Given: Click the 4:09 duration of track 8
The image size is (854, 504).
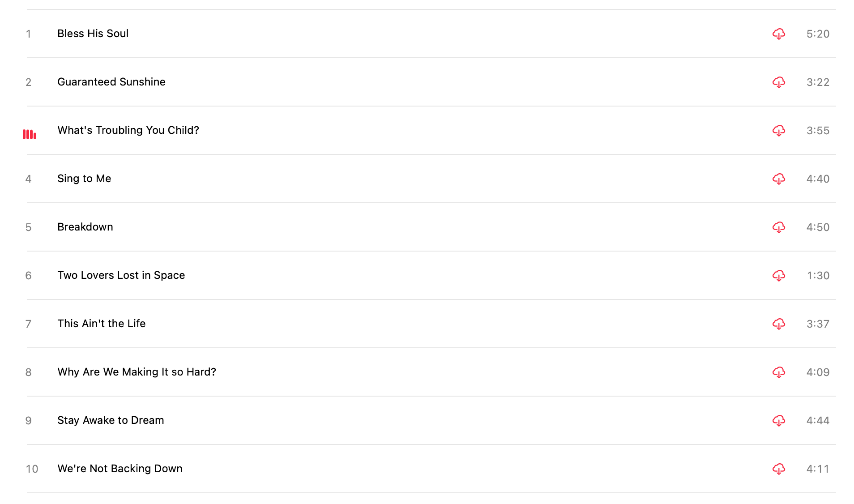Looking at the screenshot, I should click(818, 372).
